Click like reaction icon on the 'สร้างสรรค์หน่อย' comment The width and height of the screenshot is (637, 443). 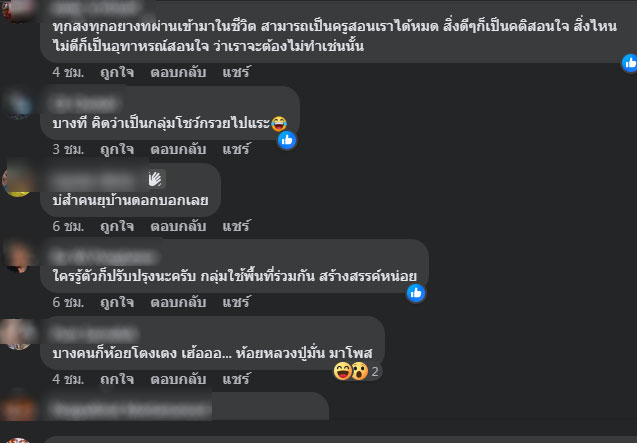[x=416, y=293]
